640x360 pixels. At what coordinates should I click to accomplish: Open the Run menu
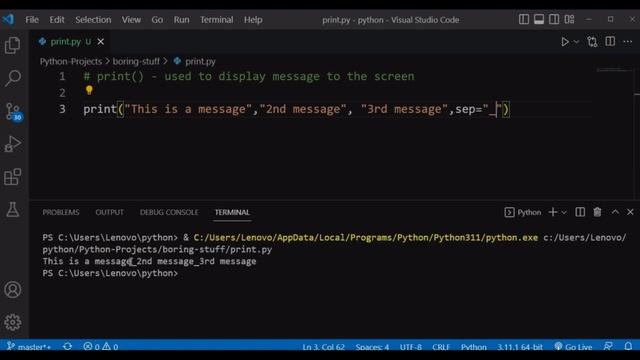pyautogui.click(x=181, y=20)
